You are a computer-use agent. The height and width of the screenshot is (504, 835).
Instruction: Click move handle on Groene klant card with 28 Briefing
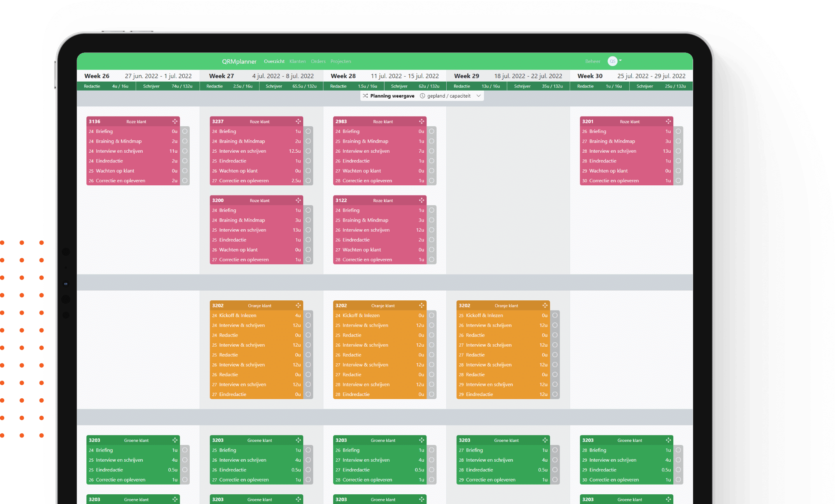click(668, 440)
